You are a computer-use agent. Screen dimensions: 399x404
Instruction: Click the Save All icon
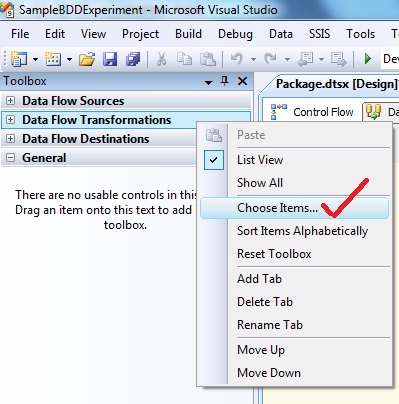133,59
